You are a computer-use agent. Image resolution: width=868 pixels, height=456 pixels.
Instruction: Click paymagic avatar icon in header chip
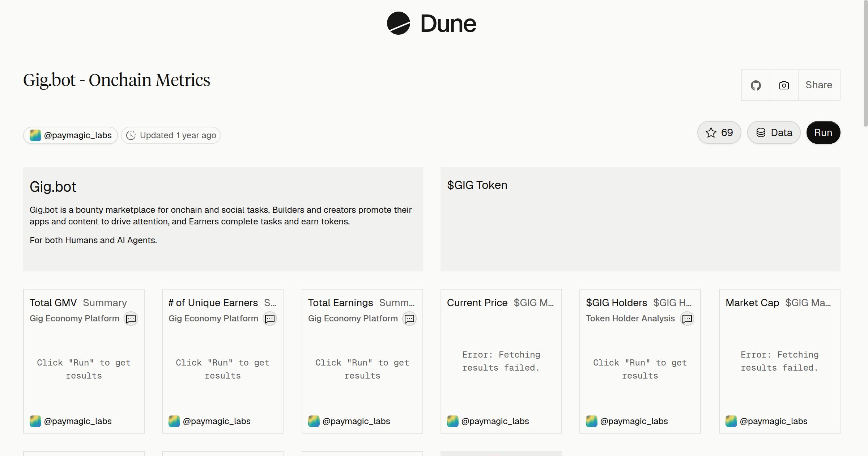(x=35, y=135)
